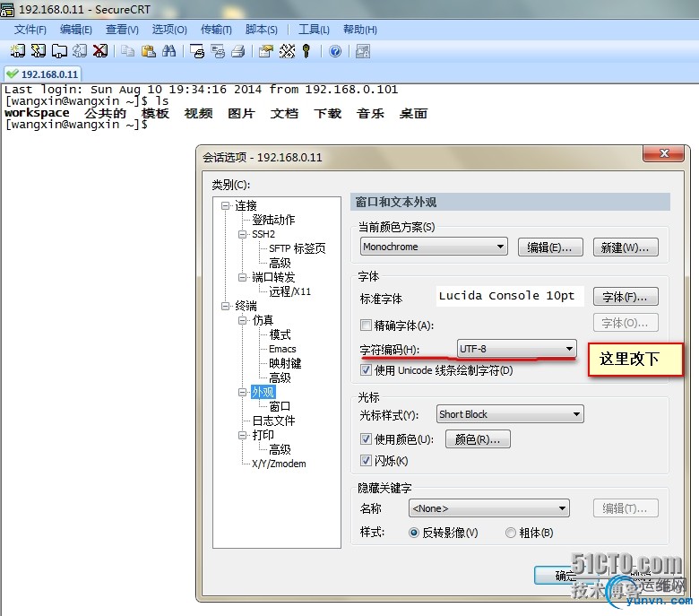Open the 脚本(S) menu
699x616 pixels.
click(x=262, y=30)
